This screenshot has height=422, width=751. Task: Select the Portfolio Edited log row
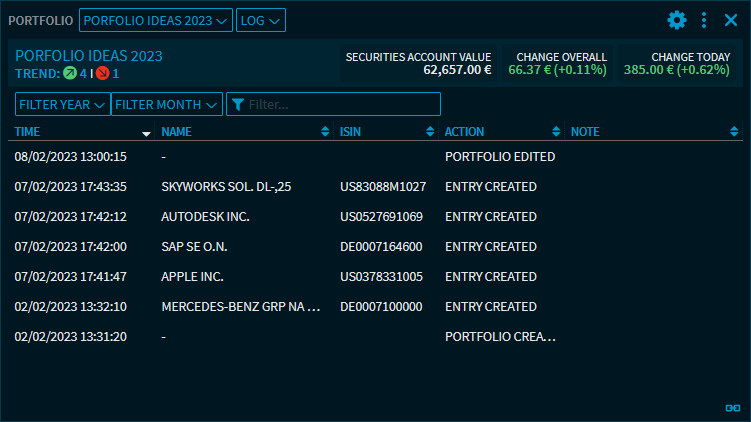(x=499, y=157)
